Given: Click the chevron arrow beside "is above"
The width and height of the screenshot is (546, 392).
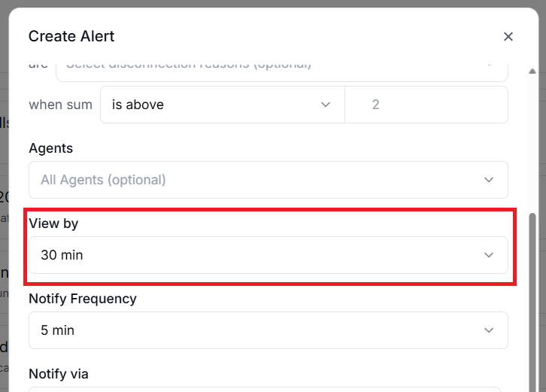Looking at the screenshot, I should (326, 105).
